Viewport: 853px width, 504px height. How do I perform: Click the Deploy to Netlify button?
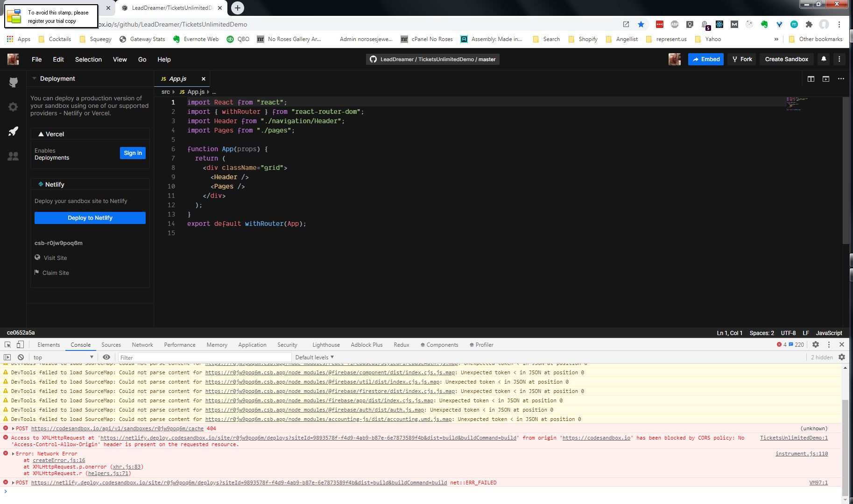(x=90, y=217)
